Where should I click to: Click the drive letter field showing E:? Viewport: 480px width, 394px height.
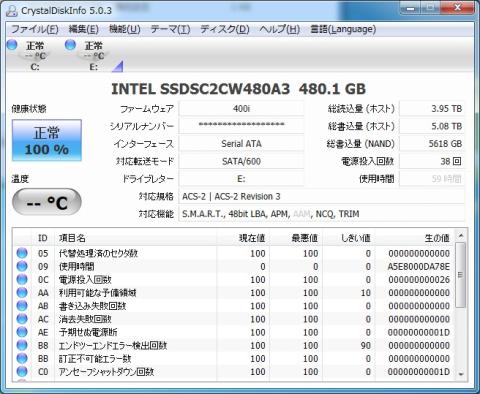(241, 179)
